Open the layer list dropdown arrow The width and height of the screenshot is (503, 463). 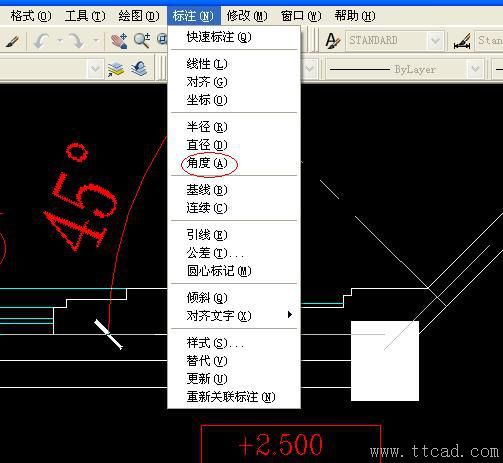pyautogui.click(x=95, y=69)
